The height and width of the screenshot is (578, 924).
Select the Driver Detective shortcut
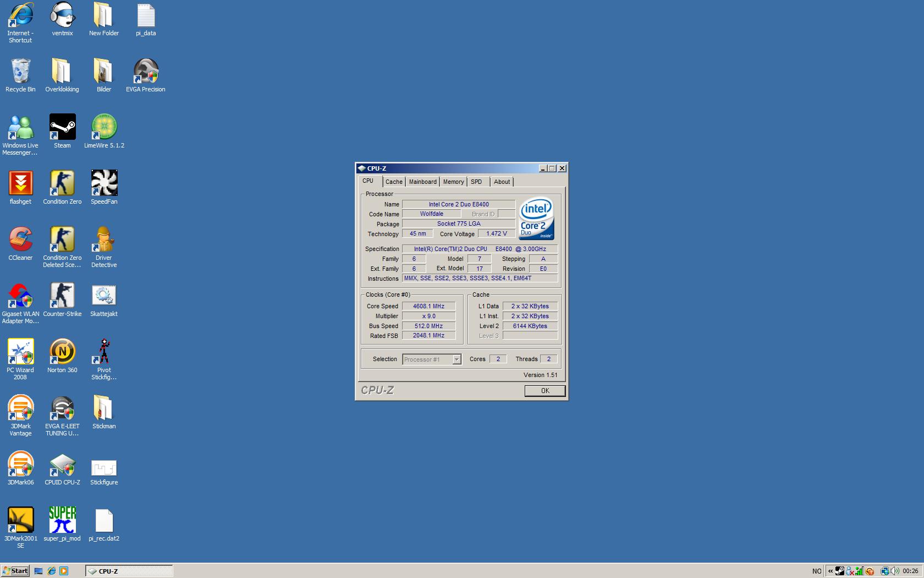tap(104, 247)
